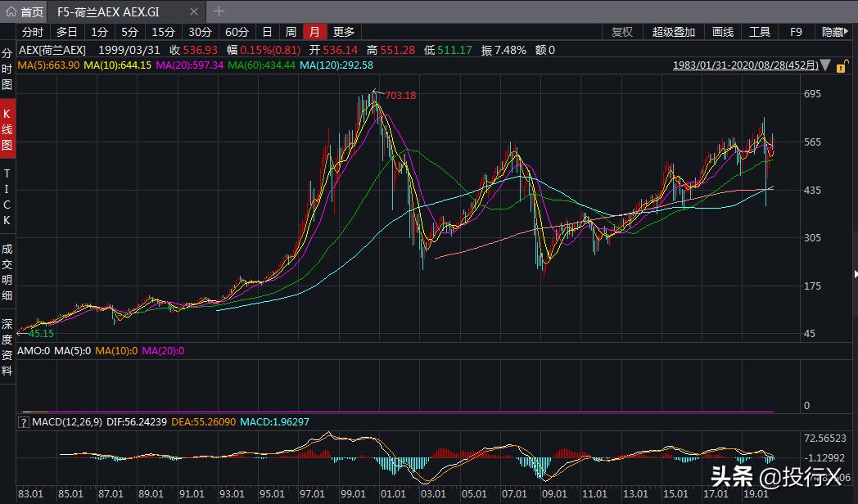This screenshot has width=858, height=504.
Task: Click the MA(5):663.90 label
Action: click(48, 65)
